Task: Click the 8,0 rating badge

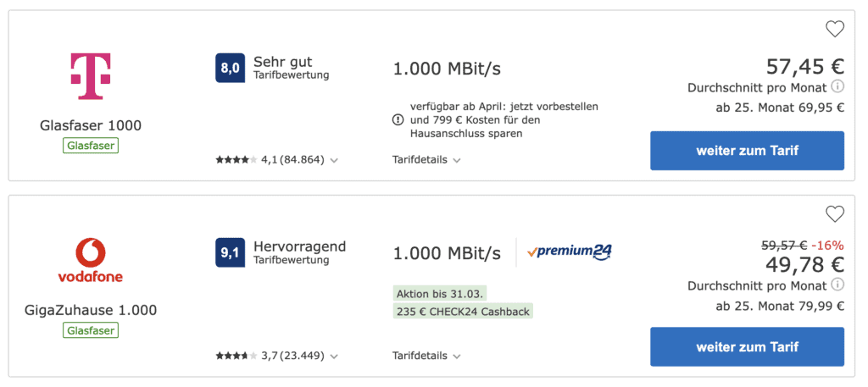Action: pyautogui.click(x=231, y=68)
